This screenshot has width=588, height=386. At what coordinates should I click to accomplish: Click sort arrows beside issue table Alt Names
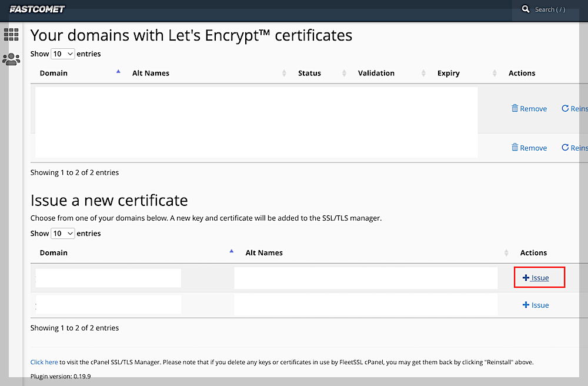(x=506, y=253)
